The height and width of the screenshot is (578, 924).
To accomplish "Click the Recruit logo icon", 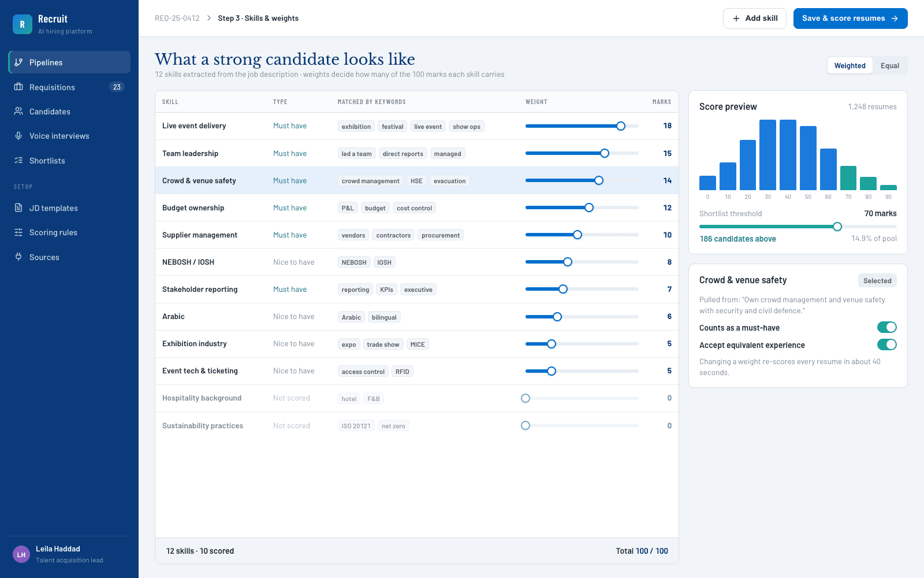I will click(x=23, y=24).
